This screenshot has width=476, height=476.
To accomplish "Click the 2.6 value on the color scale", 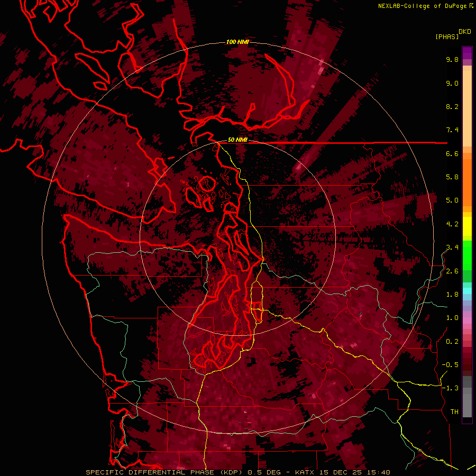I will coord(452,271).
